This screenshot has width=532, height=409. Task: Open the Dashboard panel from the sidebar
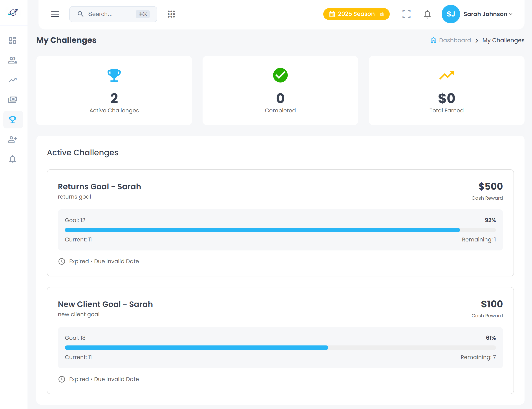(x=13, y=40)
